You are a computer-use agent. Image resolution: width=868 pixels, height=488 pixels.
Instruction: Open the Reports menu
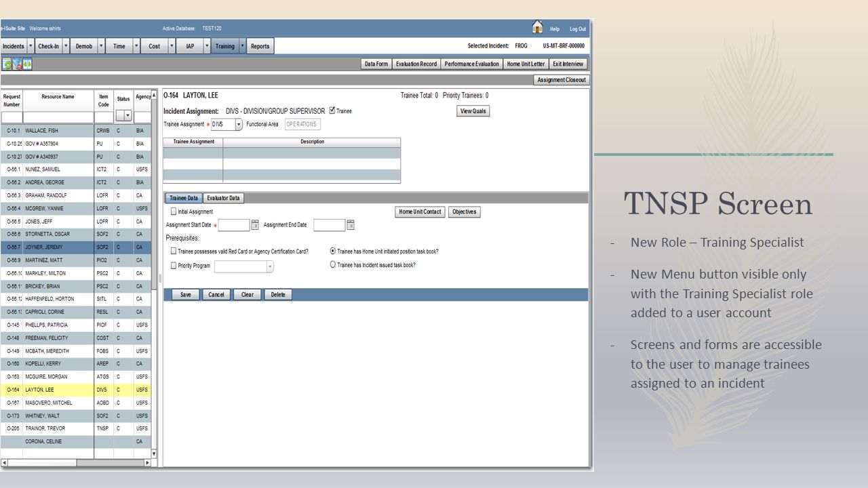[x=260, y=46]
